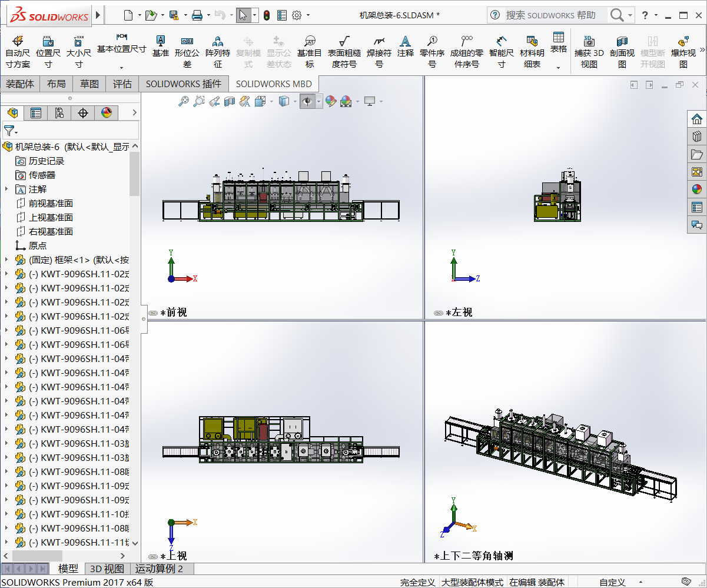Open the 剖面视图 (Section View) ribbon tool

622,51
